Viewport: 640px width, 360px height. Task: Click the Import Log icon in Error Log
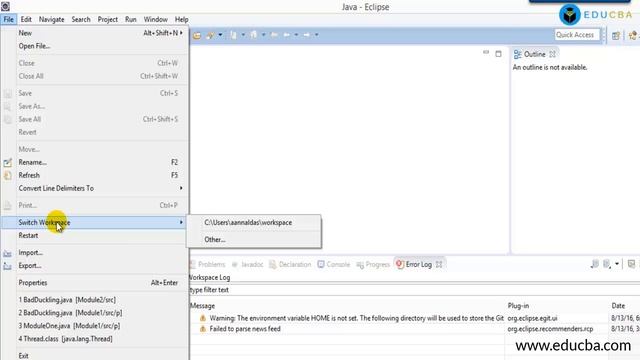pyautogui.click(x=607, y=264)
